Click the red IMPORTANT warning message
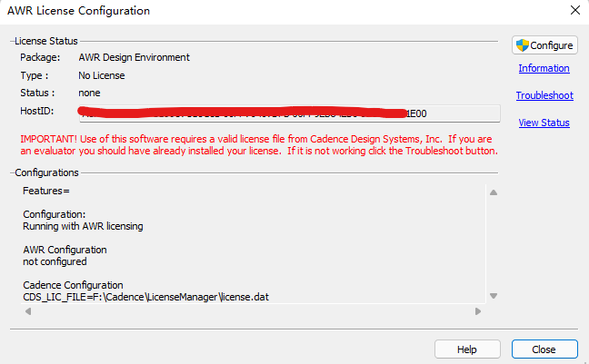This screenshot has width=589, height=364. tap(259, 145)
